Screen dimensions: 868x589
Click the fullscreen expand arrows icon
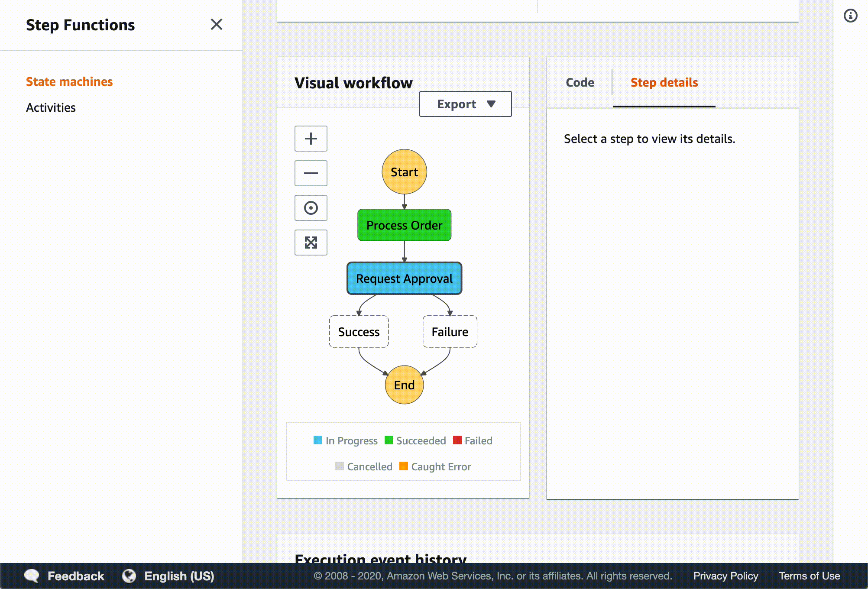[311, 243]
